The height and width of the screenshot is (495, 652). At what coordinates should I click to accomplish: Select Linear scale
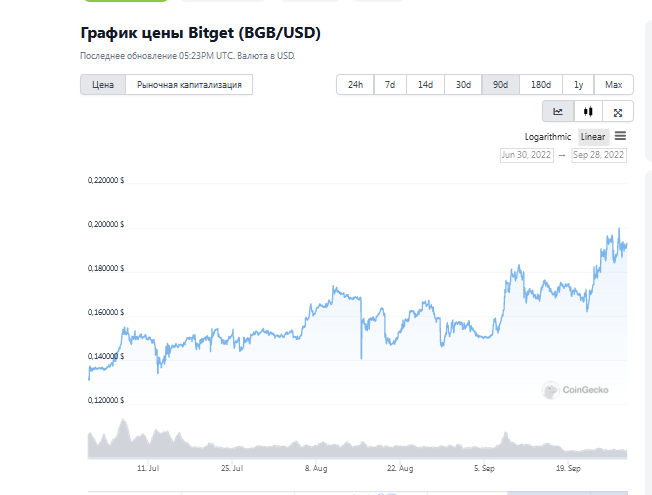[x=593, y=137]
